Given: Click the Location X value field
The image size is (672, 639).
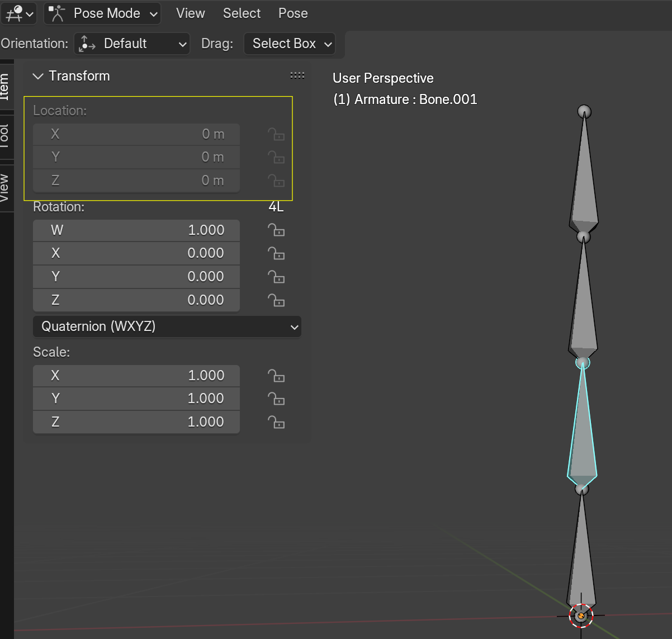Looking at the screenshot, I should click(x=136, y=134).
